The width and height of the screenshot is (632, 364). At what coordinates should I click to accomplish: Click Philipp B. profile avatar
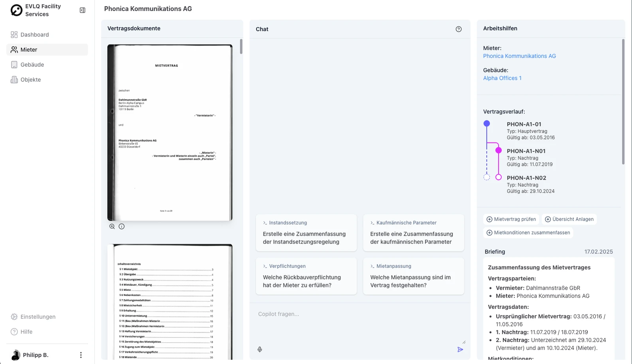click(16, 355)
